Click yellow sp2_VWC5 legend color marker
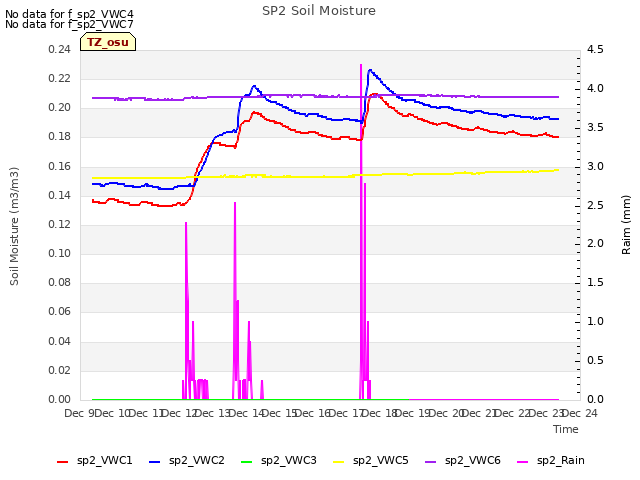 338,462
